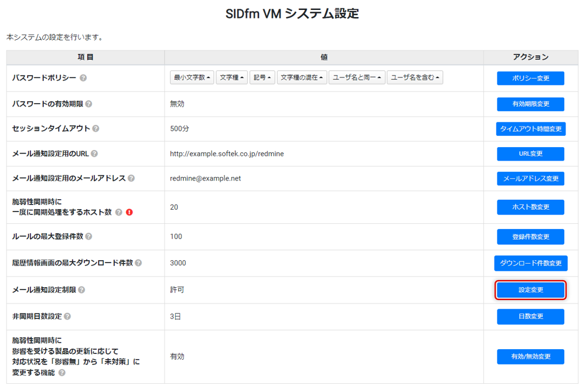Expand the 最小文字数 dropdown

point(192,77)
